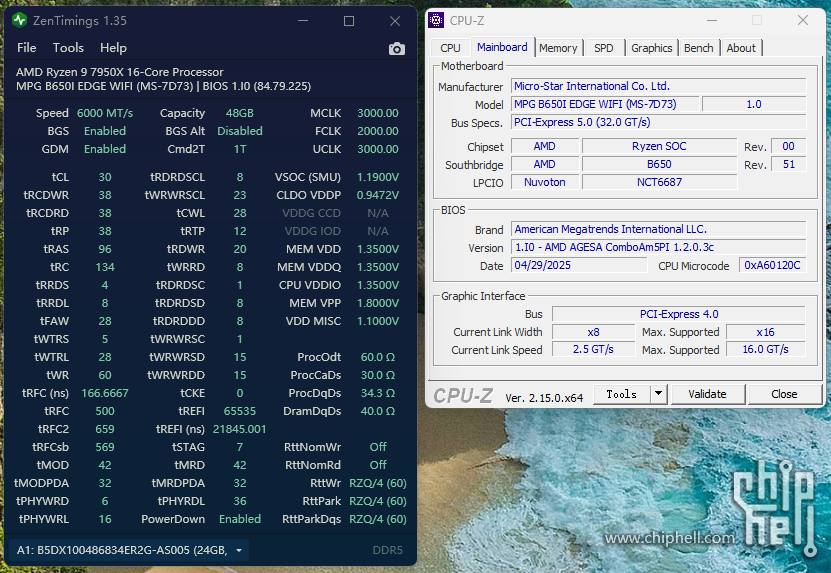Click the VSOC (SMU) value 1.1900V
This screenshot has width=831, height=573.
378,177
